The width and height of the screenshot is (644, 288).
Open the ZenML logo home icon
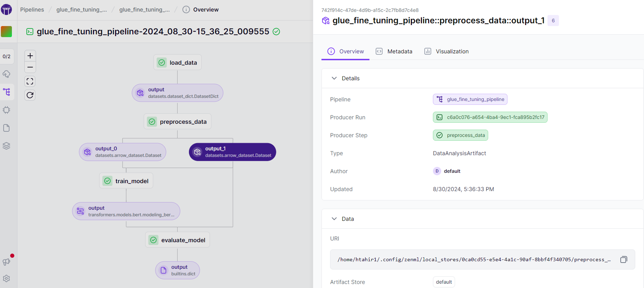click(x=6, y=9)
